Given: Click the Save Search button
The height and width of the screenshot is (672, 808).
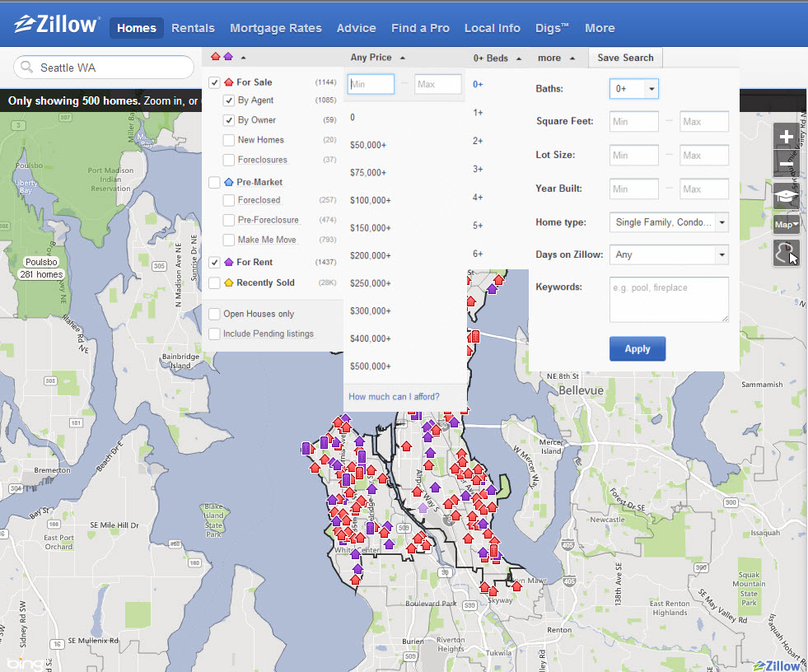Looking at the screenshot, I should [x=626, y=58].
